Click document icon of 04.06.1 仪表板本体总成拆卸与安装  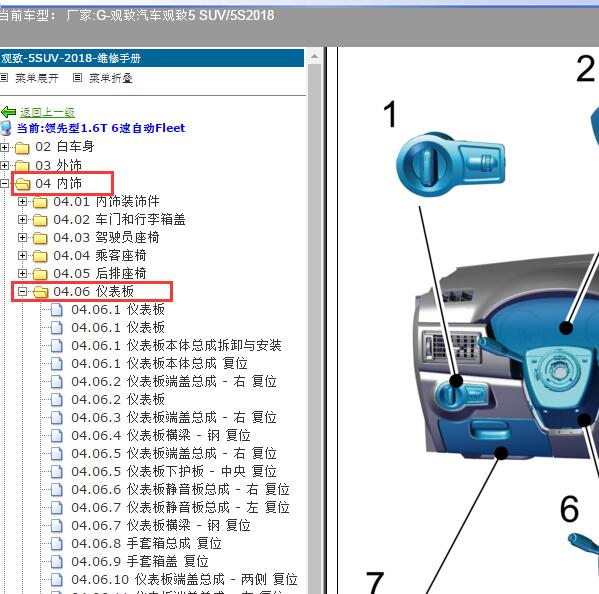[x=57, y=346]
